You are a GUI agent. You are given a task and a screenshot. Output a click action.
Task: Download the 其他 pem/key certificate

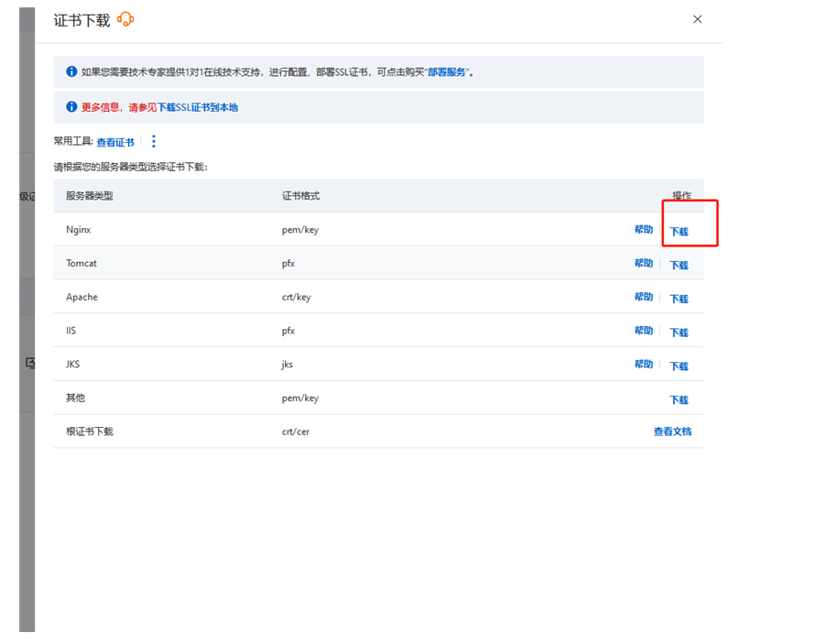coord(679,400)
